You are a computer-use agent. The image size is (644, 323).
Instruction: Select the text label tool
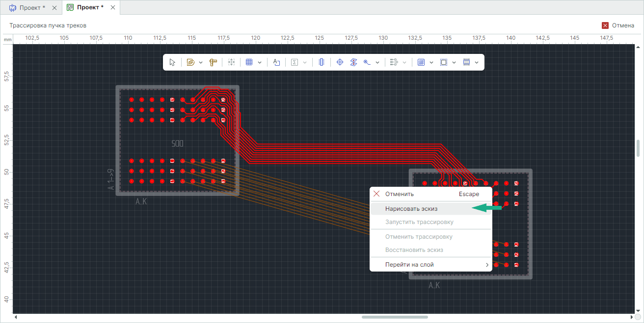[276, 62]
